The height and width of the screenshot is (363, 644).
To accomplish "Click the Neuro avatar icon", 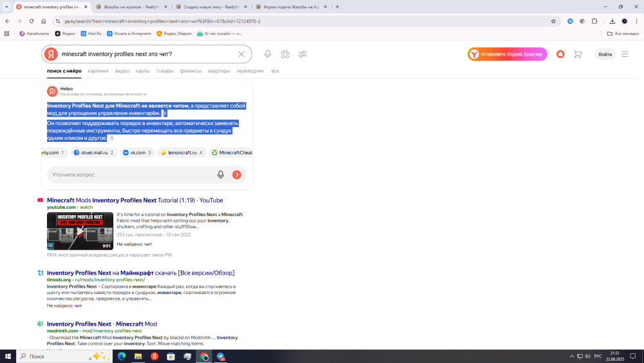I will click(x=52, y=92).
